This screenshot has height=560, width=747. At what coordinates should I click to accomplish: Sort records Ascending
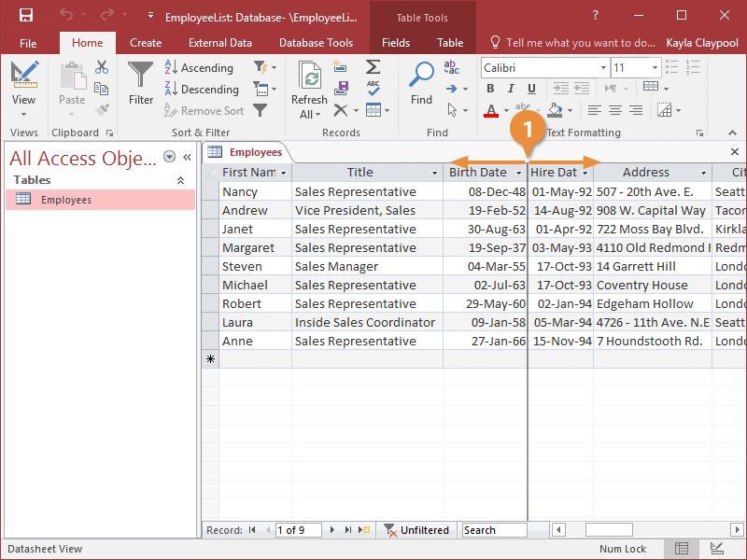(199, 67)
